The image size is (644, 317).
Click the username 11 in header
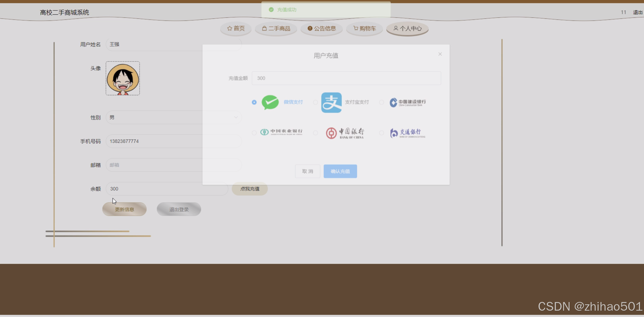coord(623,12)
